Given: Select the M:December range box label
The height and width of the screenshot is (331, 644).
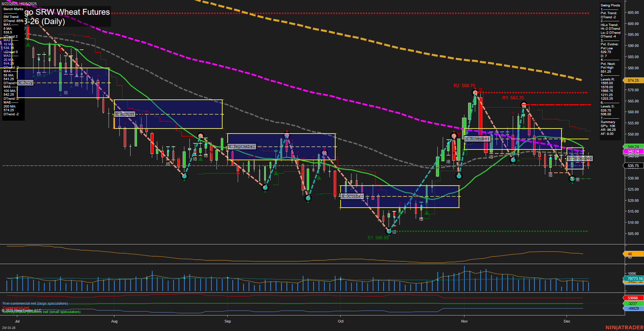Looking at the screenshot, I should 579,158.
